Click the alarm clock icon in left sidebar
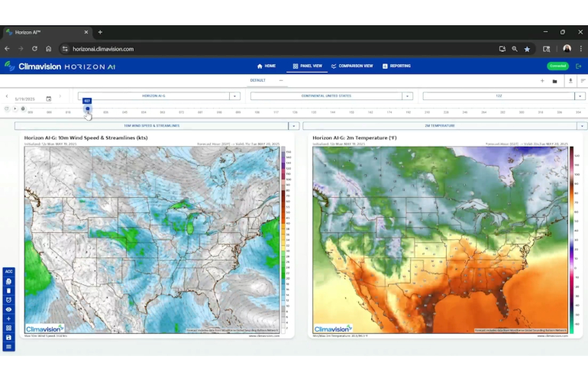The image size is (588, 382). point(8,300)
